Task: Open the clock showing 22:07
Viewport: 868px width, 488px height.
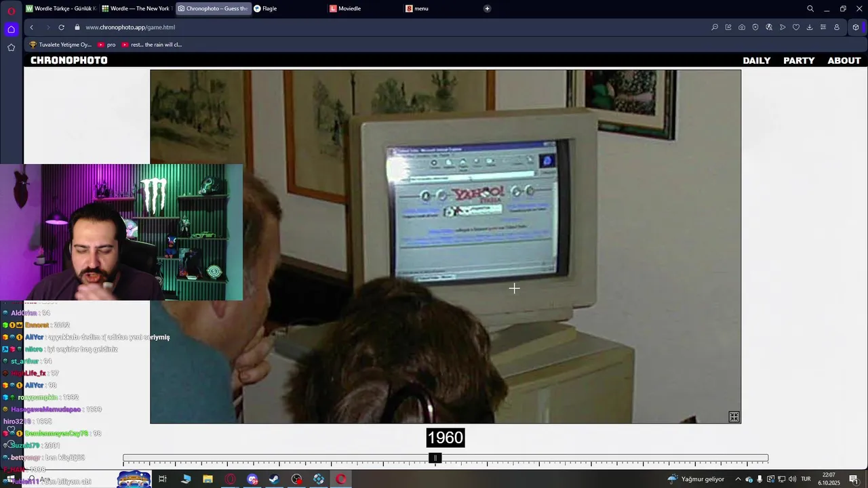Action: 829,479
